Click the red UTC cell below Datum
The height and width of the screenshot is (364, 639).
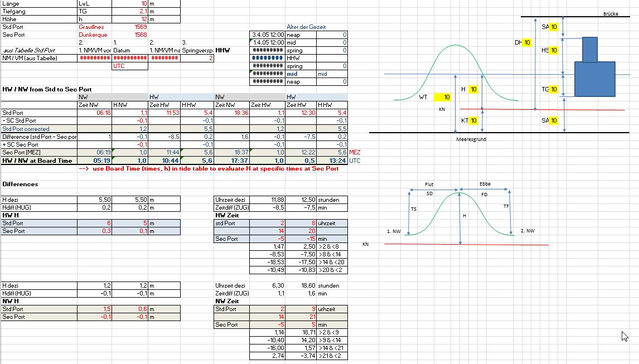tap(130, 66)
